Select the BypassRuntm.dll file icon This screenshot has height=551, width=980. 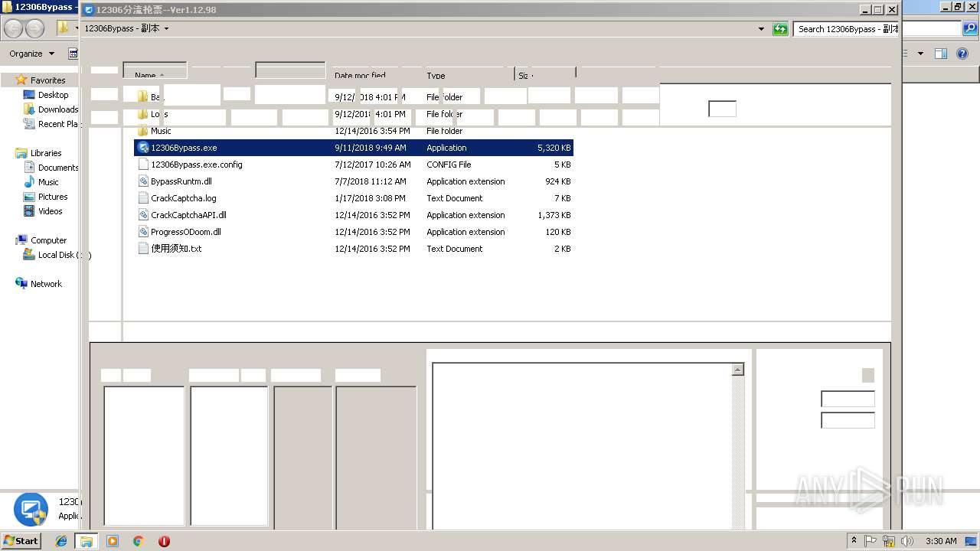143,181
